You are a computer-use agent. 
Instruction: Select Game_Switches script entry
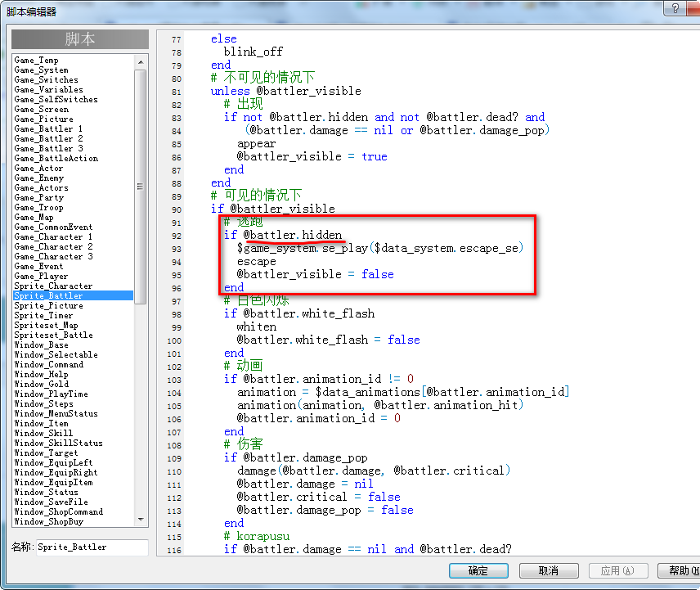coord(46,79)
